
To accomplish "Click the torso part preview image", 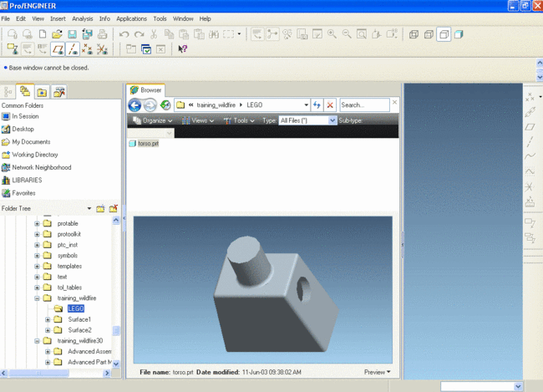I will (x=263, y=290).
